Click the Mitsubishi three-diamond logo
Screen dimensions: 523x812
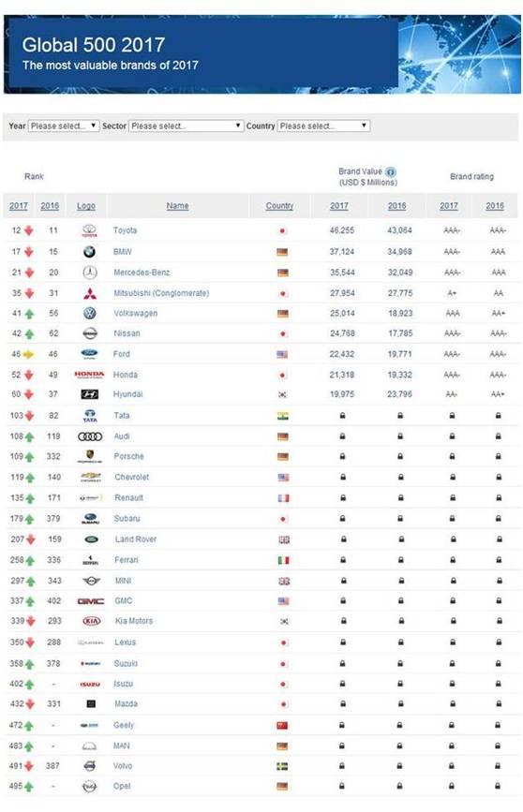[x=90, y=294]
